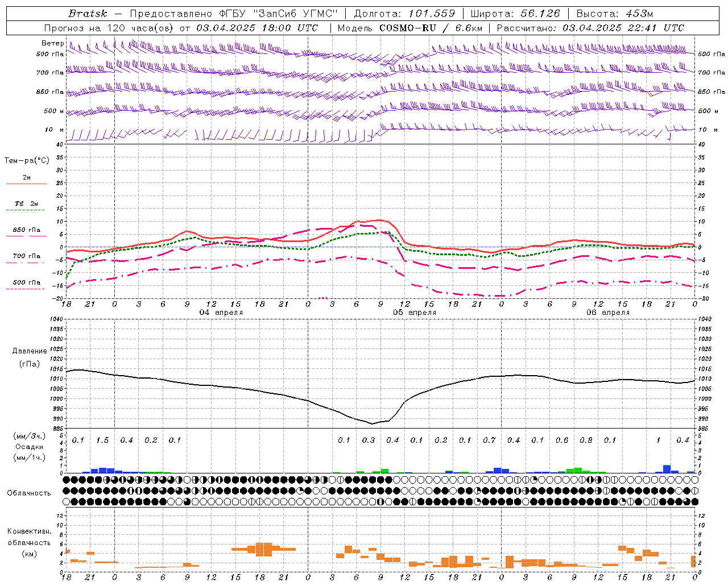Click the '03.04.2025 18:00 UTC' start time
This screenshot has width=728, height=582.
tap(258, 28)
